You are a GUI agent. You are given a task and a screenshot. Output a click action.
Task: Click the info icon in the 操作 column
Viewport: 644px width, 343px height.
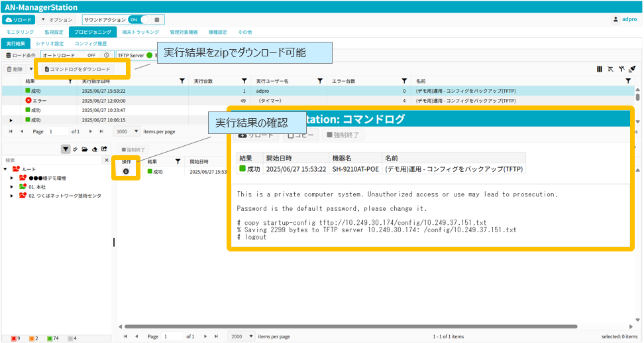coord(126,171)
